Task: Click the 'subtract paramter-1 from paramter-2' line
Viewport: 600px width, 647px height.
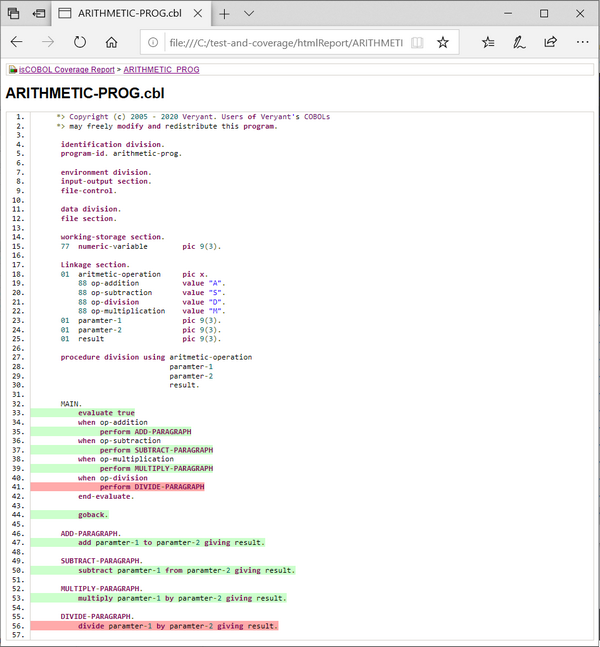Action: tap(187, 571)
